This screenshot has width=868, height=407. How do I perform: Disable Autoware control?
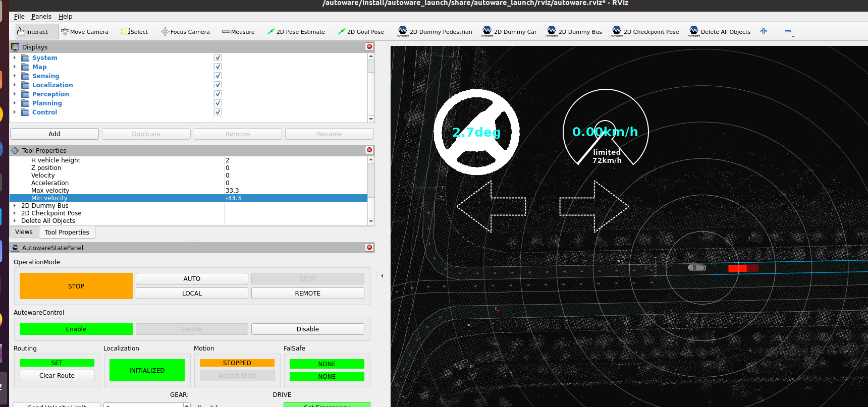(x=308, y=329)
